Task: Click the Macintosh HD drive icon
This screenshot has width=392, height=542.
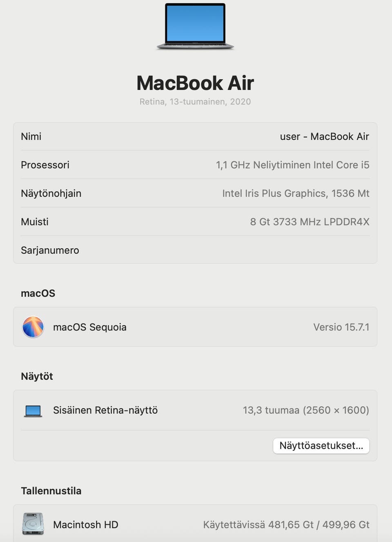Action: point(33,524)
